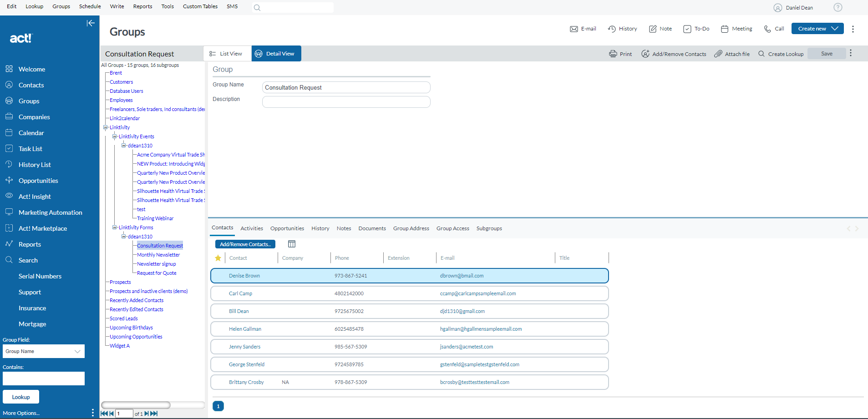Click the Lookup button
The image size is (868, 419).
(x=20, y=396)
